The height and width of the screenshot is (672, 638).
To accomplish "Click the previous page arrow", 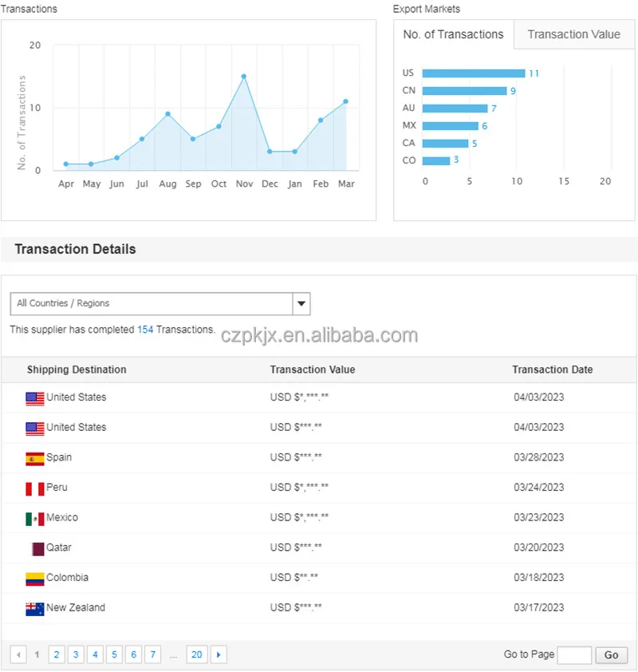I will coord(19,655).
